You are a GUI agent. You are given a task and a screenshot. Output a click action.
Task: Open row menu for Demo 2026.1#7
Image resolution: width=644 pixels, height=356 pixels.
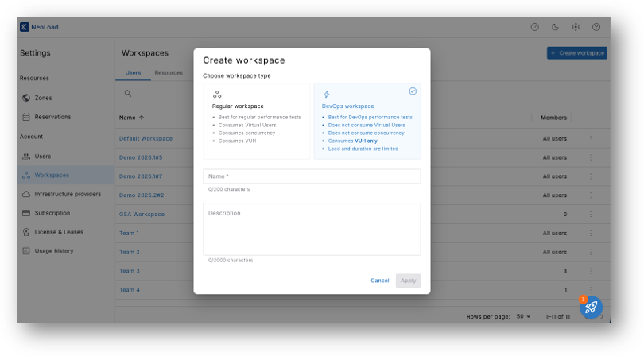(x=591, y=176)
